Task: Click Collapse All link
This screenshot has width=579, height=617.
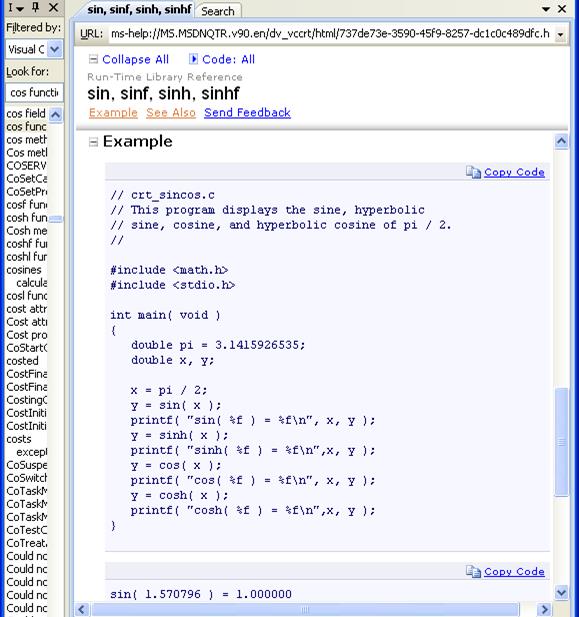Action: point(135,59)
